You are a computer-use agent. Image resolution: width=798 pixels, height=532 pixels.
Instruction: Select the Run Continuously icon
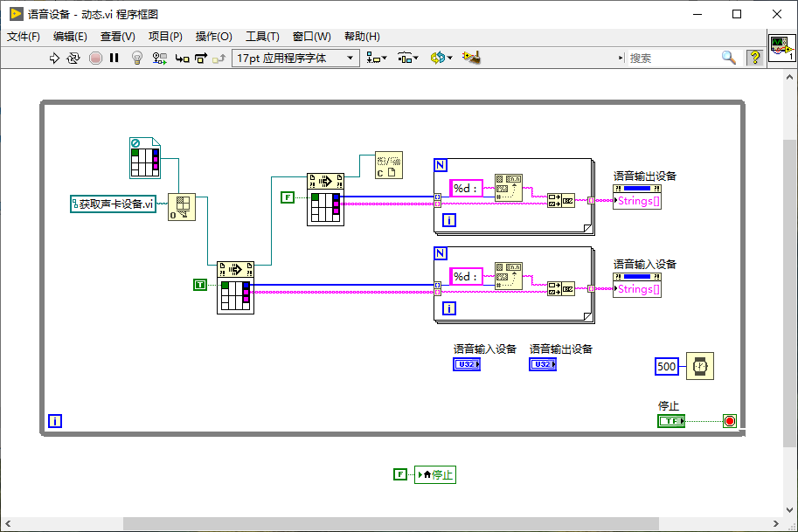coord(73,58)
